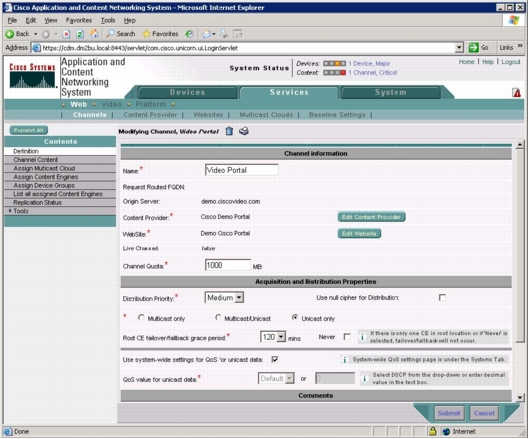Expand the Links toolbar chevron
The height and width of the screenshot is (439, 530).
pyautogui.click(x=520, y=46)
